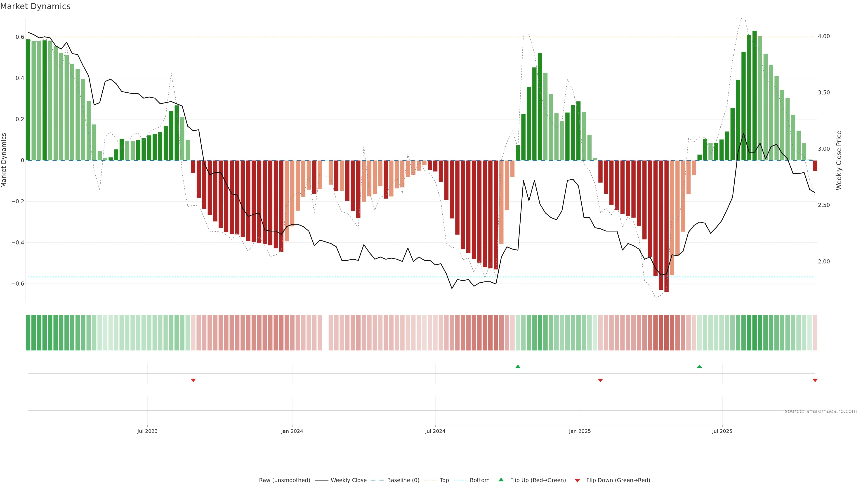The height and width of the screenshot is (488, 868).
Task: Click the −0.6 tick on left axis
Action: point(18,284)
